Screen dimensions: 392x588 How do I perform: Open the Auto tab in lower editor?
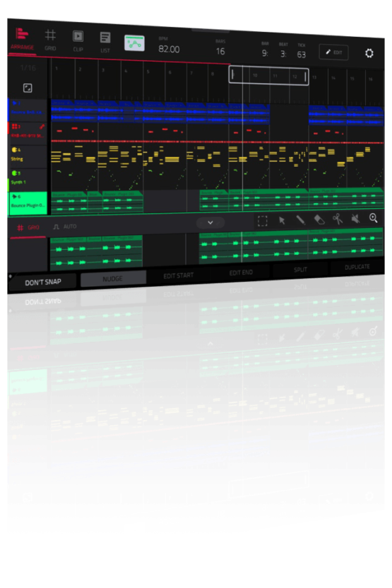(x=65, y=227)
